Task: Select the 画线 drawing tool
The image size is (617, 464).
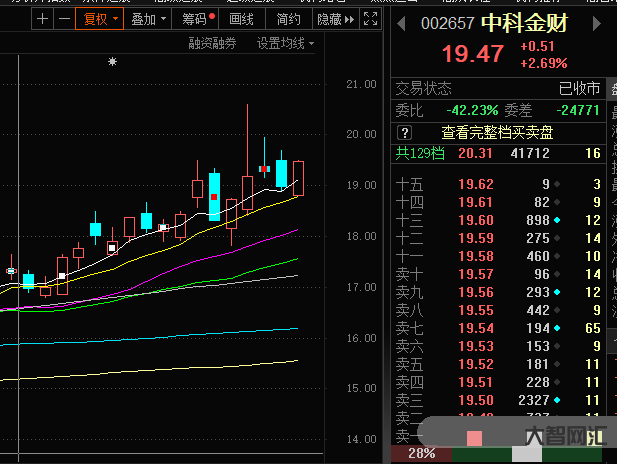Action: coord(241,19)
